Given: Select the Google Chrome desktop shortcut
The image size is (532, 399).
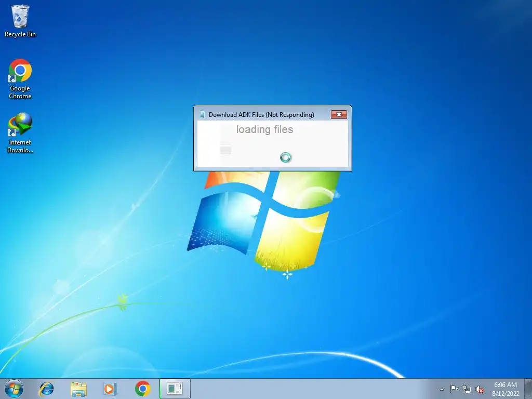Looking at the screenshot, I should [20, 79].
